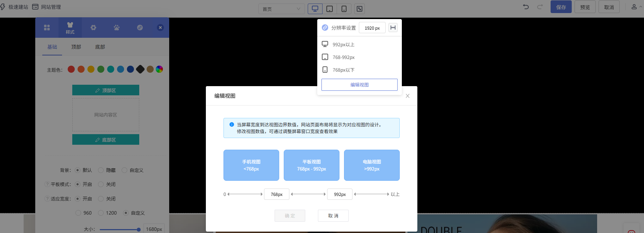This screenshot has width=644, height=233.
Task: Click the dialog 取消 cancel button
Action: [x=333, y=216]
